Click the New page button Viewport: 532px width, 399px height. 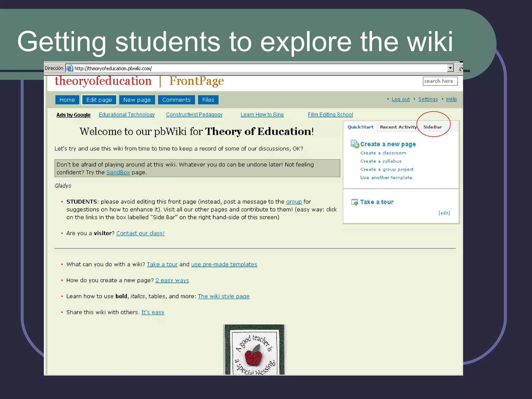click(137, 100)
